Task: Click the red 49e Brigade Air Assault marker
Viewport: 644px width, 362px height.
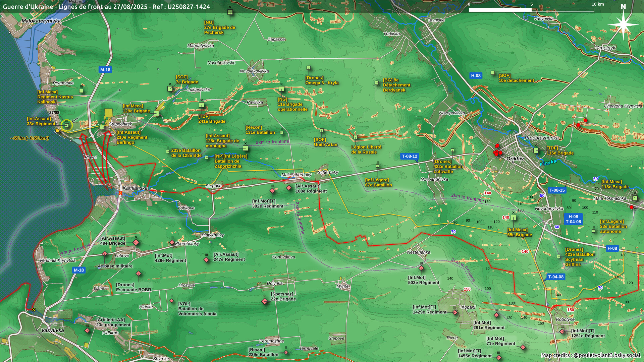Action: pyautogui.click(x=136, y=242)
